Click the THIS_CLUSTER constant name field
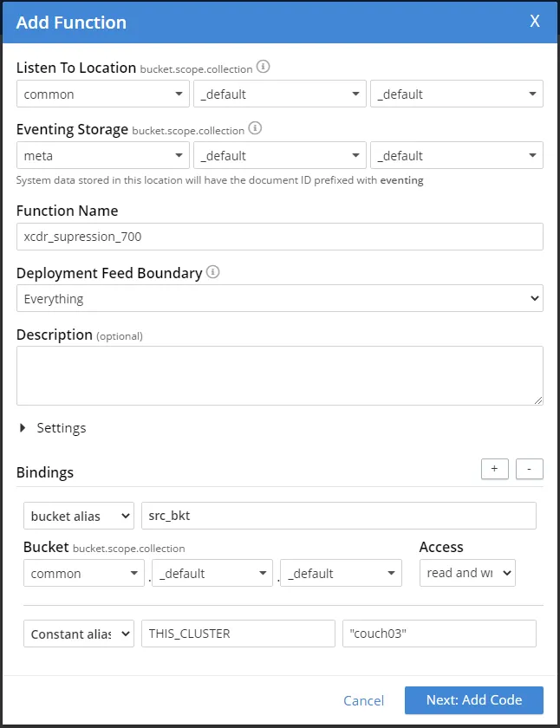The image size is (560, 728). click(x=238, y=634)
